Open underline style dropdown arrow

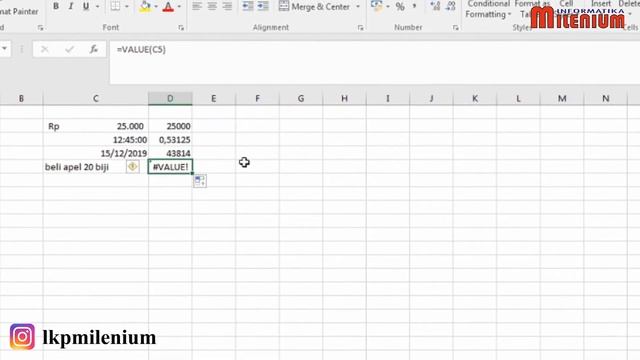[97, 7]
